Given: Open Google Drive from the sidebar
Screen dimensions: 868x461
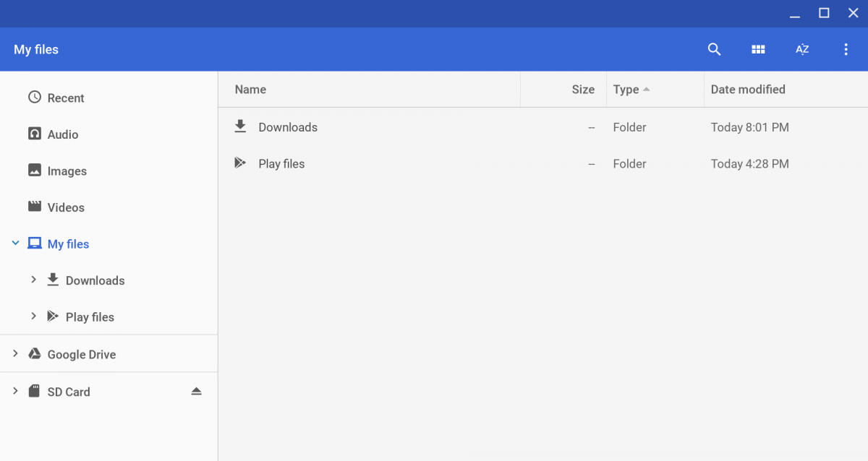Looking at the screenshot, I should (x=82, y=354).
